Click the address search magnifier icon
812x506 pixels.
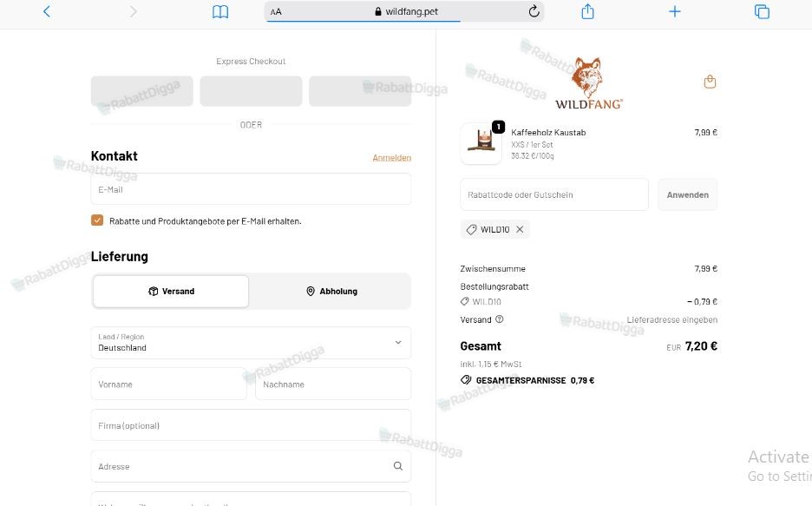pos(397,466)
